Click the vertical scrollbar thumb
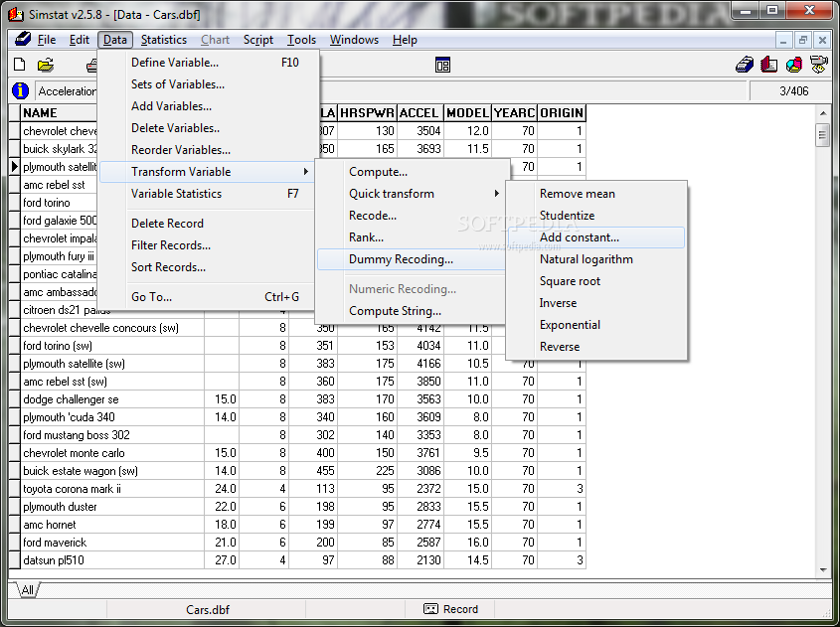Screen dimensions: 840x627 pos(823,134)
